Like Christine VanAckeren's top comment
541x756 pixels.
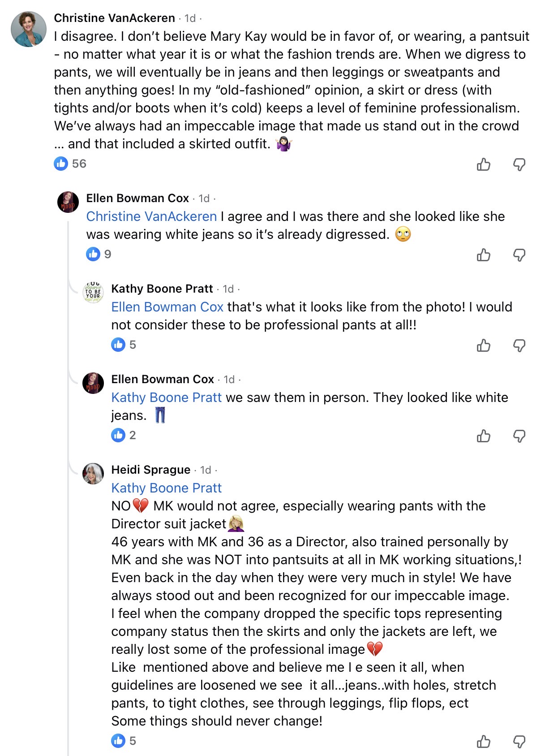point(484,164)
